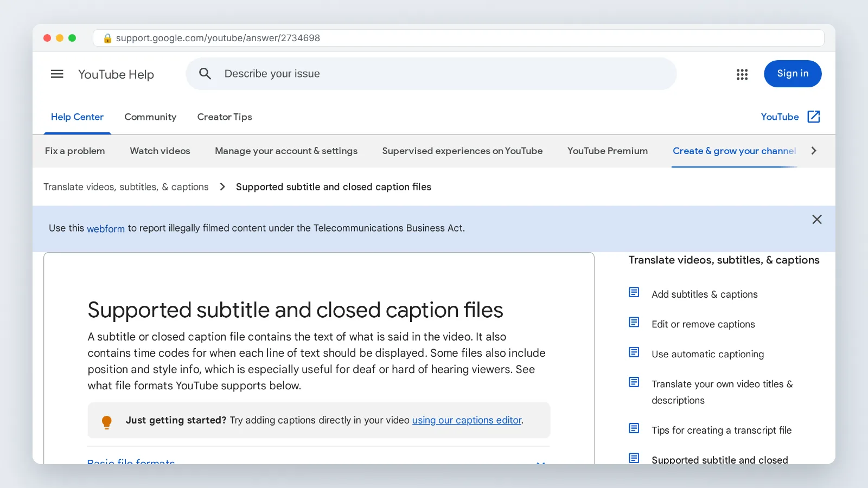Click the article icon beside Use automatic captioning
This screenshot has width=868, height=488.
[634, 352]
